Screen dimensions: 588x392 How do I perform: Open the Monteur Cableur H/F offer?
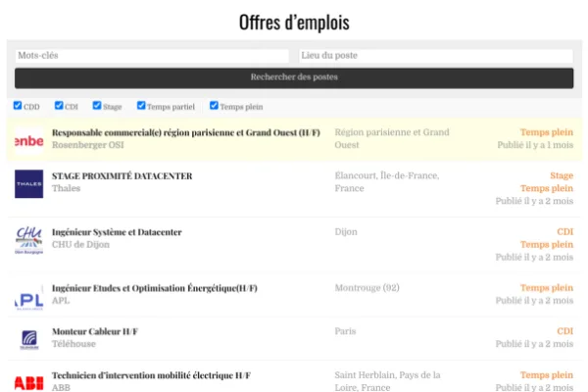click(x=95, y=331)
